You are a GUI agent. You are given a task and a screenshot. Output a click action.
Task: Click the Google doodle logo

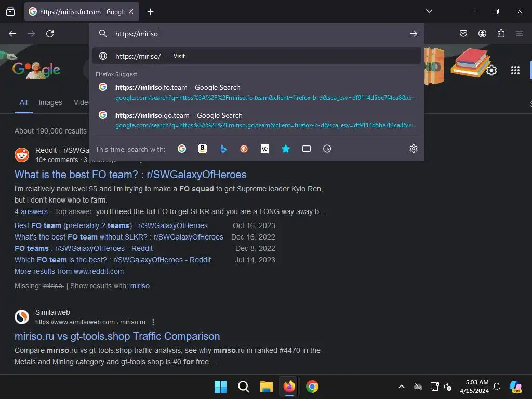[36, 70]
